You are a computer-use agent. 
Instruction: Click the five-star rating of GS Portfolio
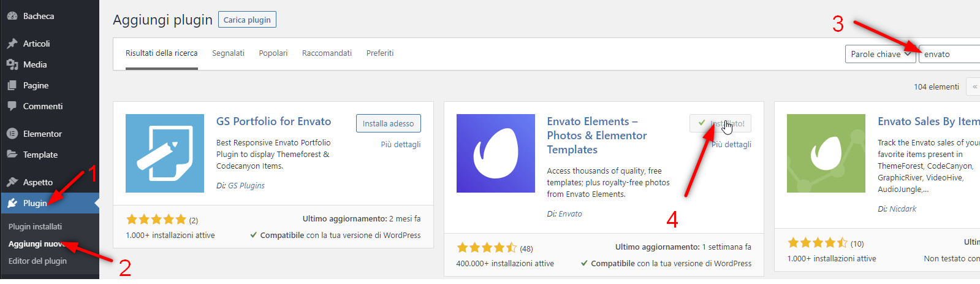tap(156, 220)
